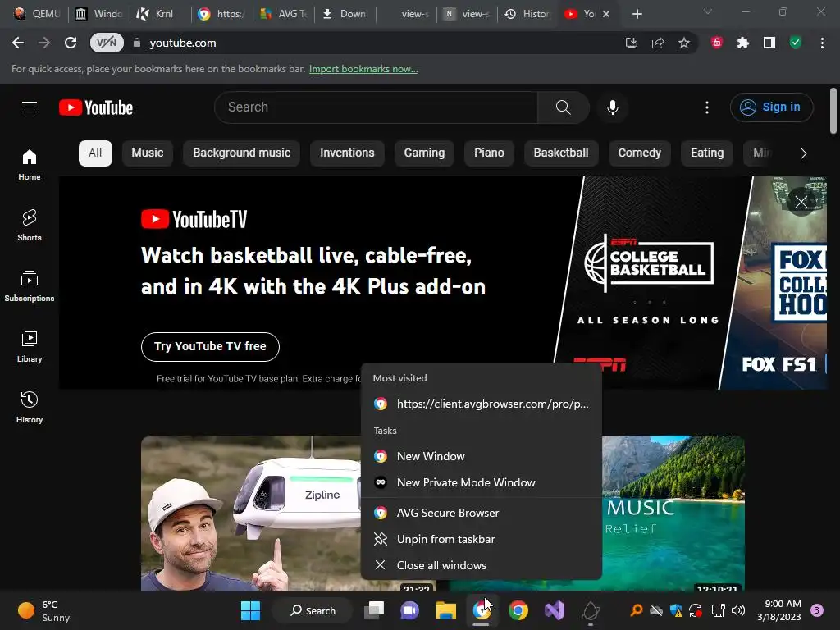Select the Music filter chip
This screenshot has height=630, width=840.
[x=148, y=153]
